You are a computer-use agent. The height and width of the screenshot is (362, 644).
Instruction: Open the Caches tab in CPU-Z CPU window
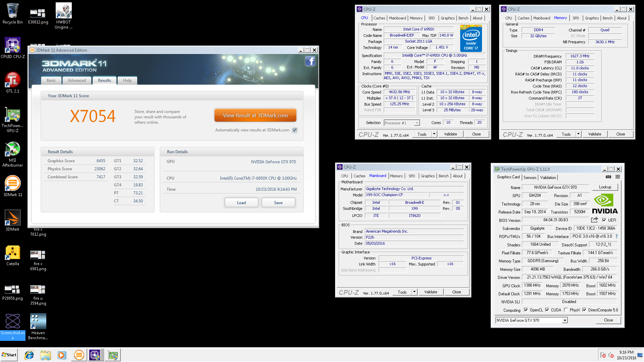379,18
